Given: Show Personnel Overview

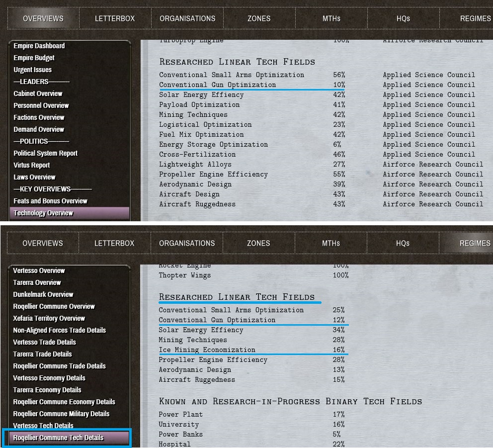Looking at the screenshot, I should 41,106.
